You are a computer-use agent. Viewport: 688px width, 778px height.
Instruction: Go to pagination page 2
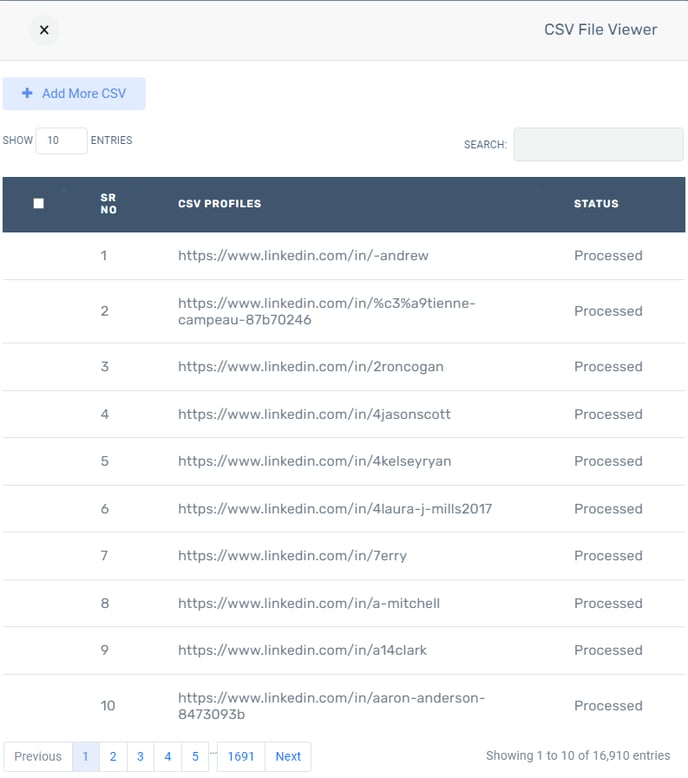pyautogui.click(x=113, y=756)
